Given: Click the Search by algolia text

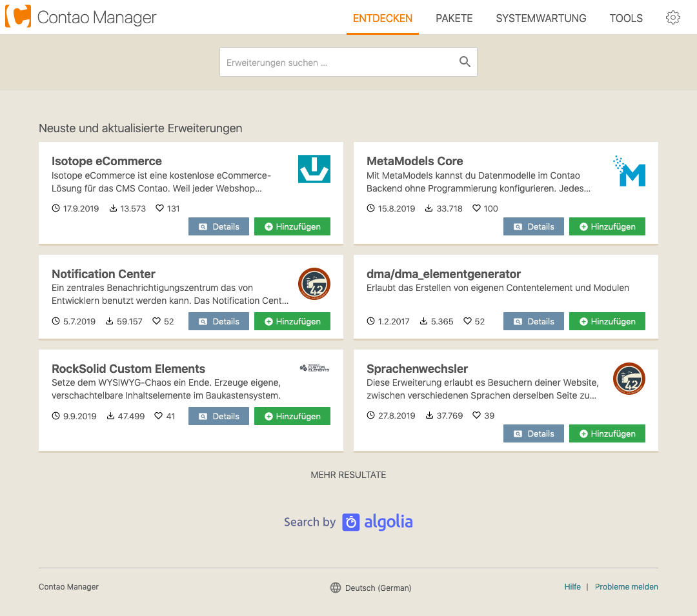Looking at the screenshot, I should [348, 522].
